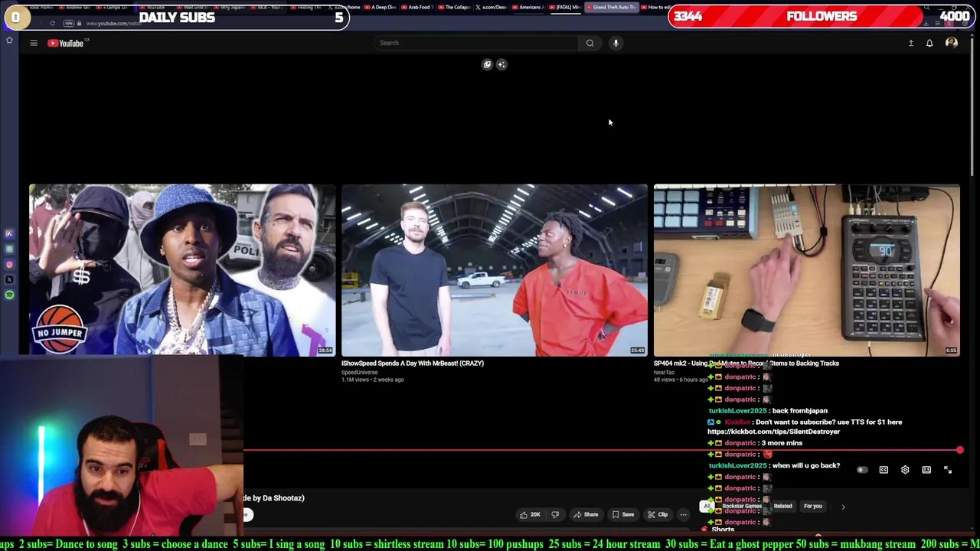This screenshot has height=551, width=980.
Task: Click the Save button
Action: [623, 514]
